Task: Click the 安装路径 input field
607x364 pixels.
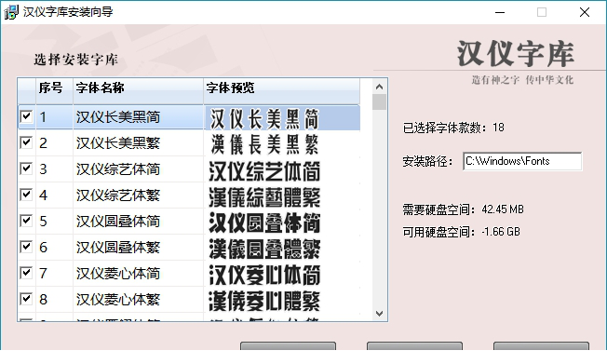Action: tap(522, 161)
